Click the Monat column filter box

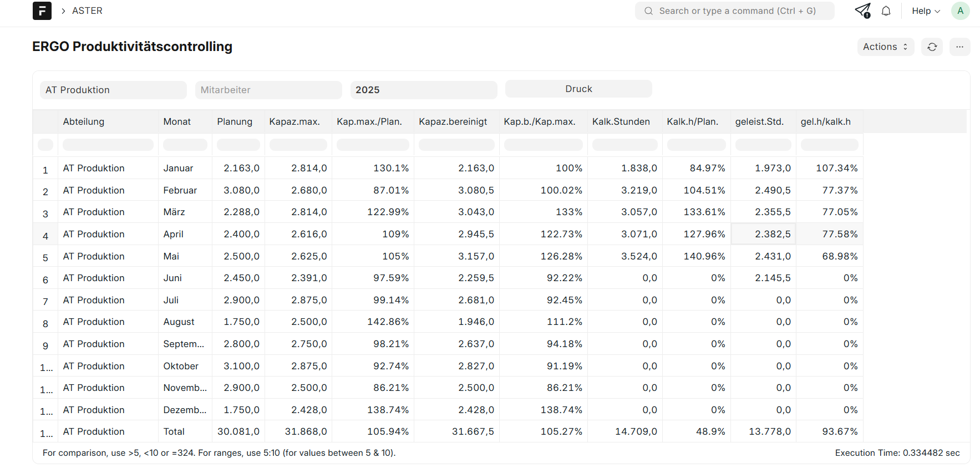pos(185,145)
